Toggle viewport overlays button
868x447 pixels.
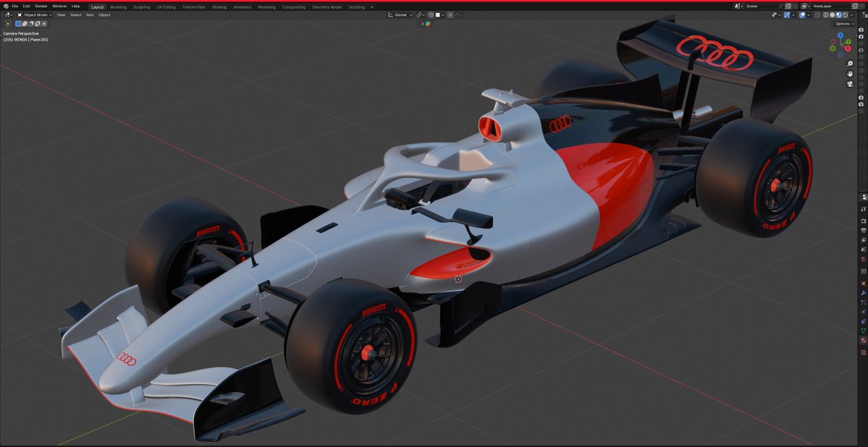pyautogui.click(x=802, y=15)
